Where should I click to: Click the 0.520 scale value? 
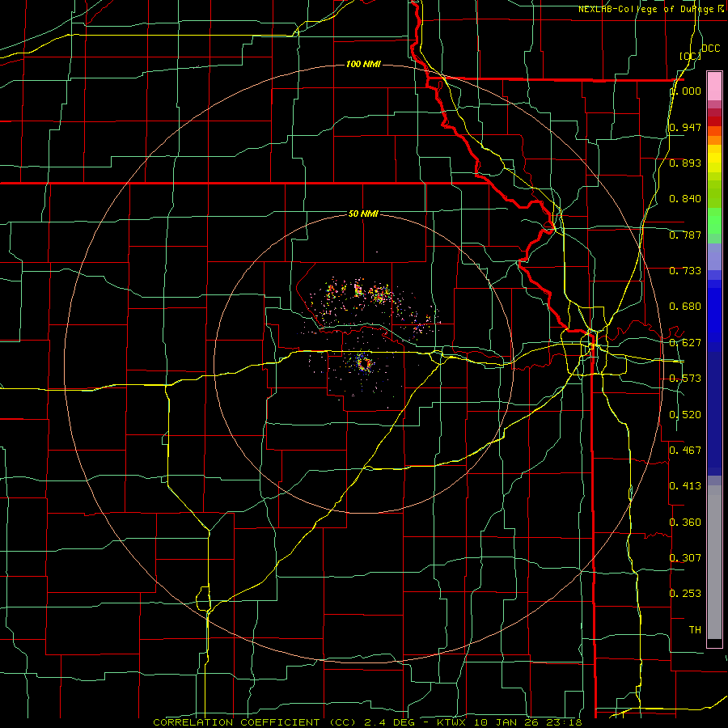click(x=685, y=415)
